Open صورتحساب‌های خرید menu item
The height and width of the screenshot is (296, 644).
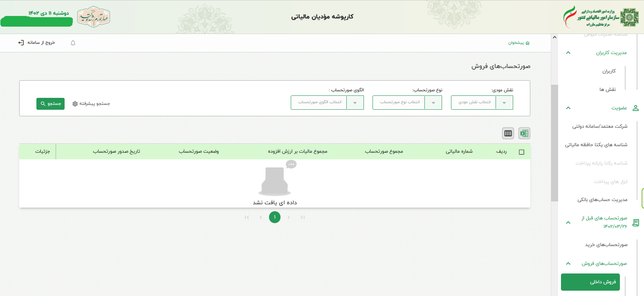[606, 245]
